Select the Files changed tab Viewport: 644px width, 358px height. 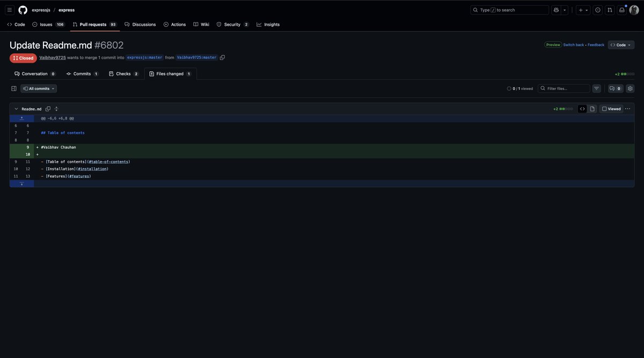170,74
